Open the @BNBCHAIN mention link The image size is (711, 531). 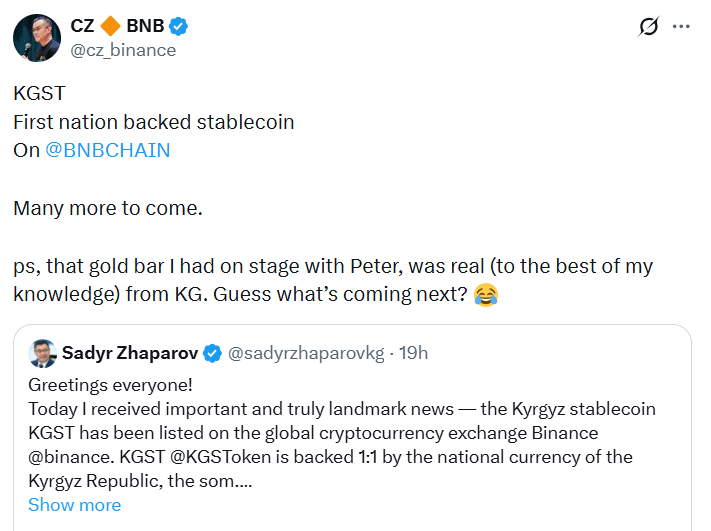coord(107,150)
